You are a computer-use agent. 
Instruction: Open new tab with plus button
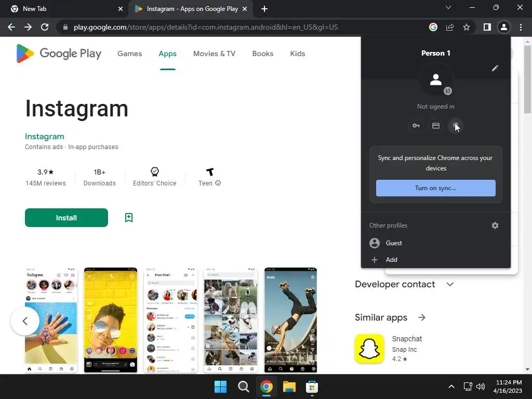pos(264,9)
